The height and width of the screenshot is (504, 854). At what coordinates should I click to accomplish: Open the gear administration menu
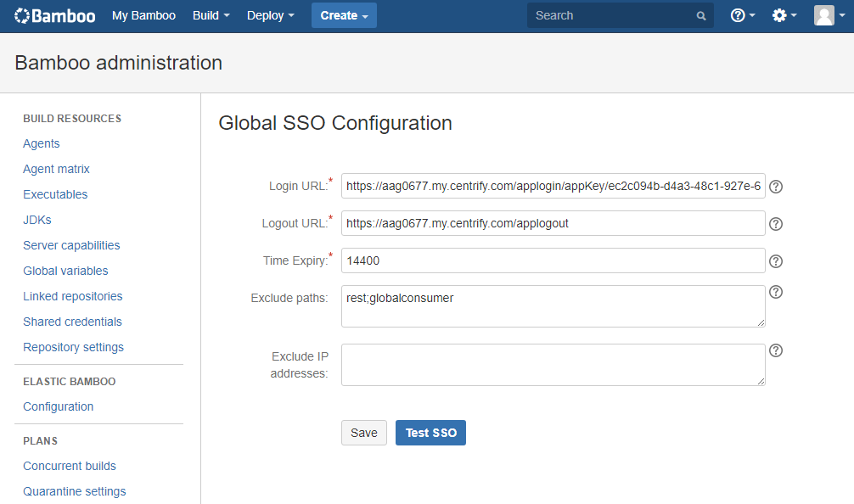click(784, 15)
